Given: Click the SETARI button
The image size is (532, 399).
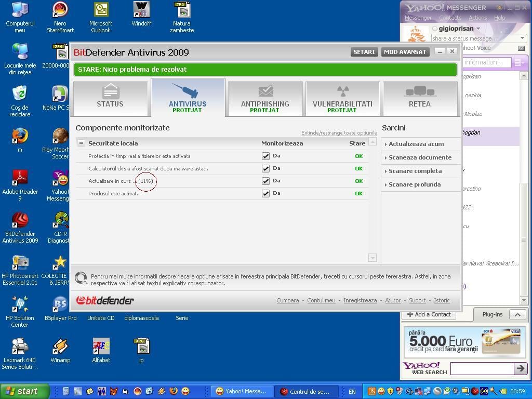Looking at the screenshot, I should pos(364,52).
